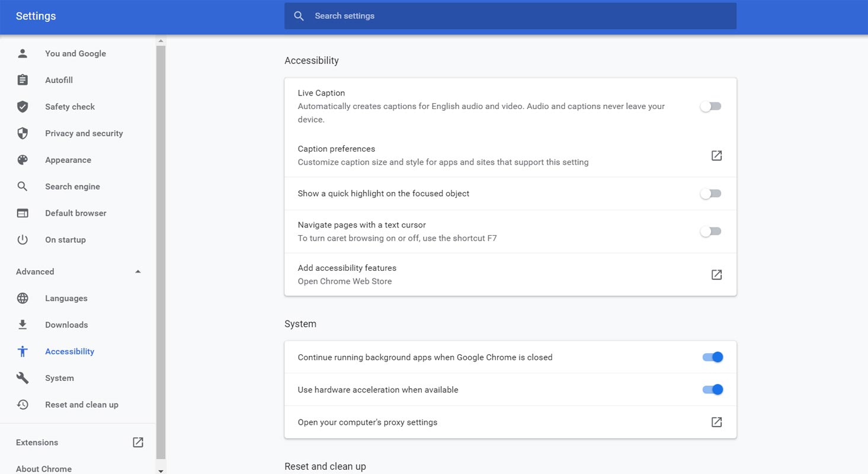Image resolution: width=868 pixels, height=474 pixels.
Task: Open the Caption preferences external link icon
Action: pyautogui.click(x=716, y=156)
